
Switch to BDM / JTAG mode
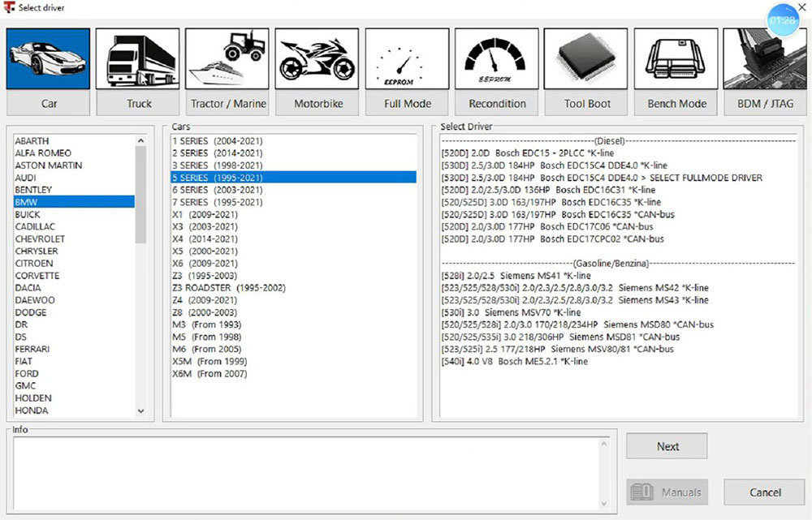[765, 58]
